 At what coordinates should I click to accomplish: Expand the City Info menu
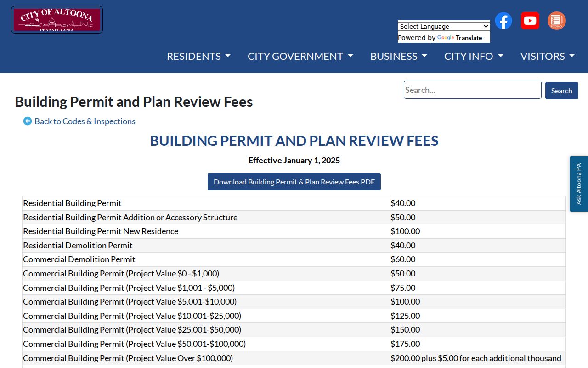point(474,56)
